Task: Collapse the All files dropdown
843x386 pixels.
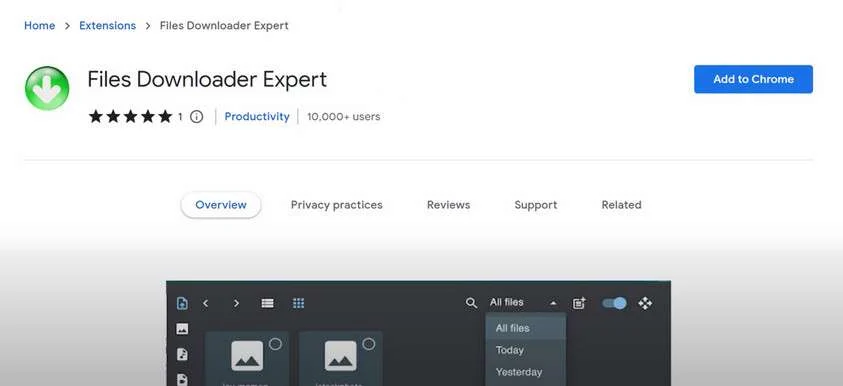Action: 553,303
